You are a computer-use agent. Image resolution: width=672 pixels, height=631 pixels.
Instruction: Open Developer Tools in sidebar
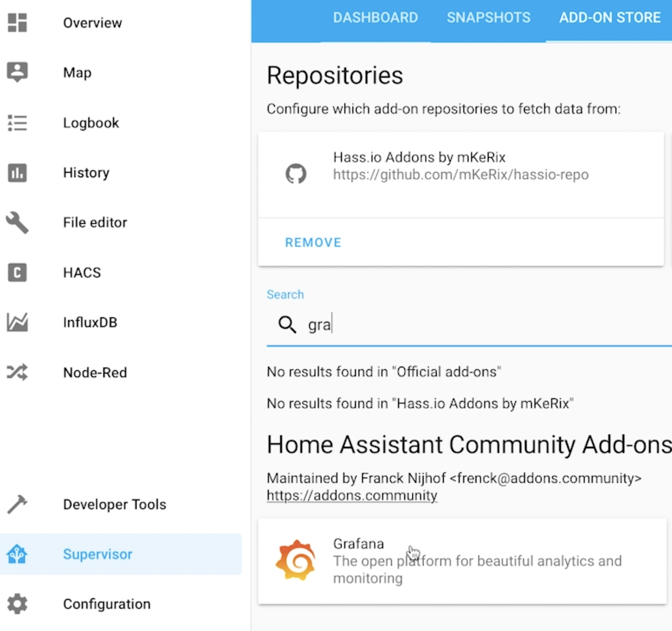pos(121,504)
